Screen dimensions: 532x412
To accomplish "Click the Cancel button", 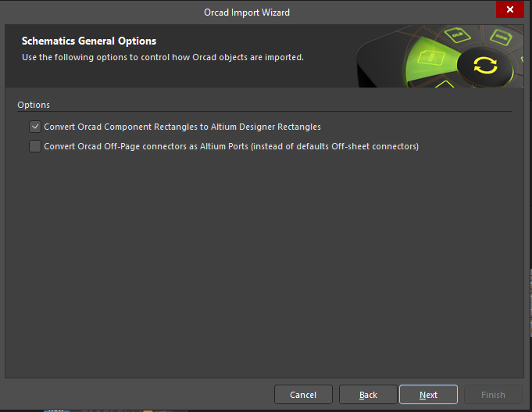I will tap(303, 395).
